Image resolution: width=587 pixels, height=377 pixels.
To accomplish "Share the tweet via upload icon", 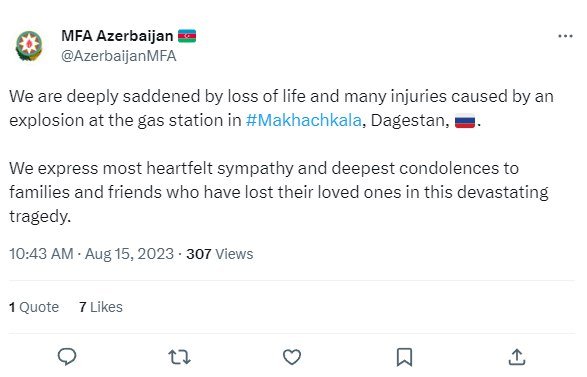I will coord(517,357).
